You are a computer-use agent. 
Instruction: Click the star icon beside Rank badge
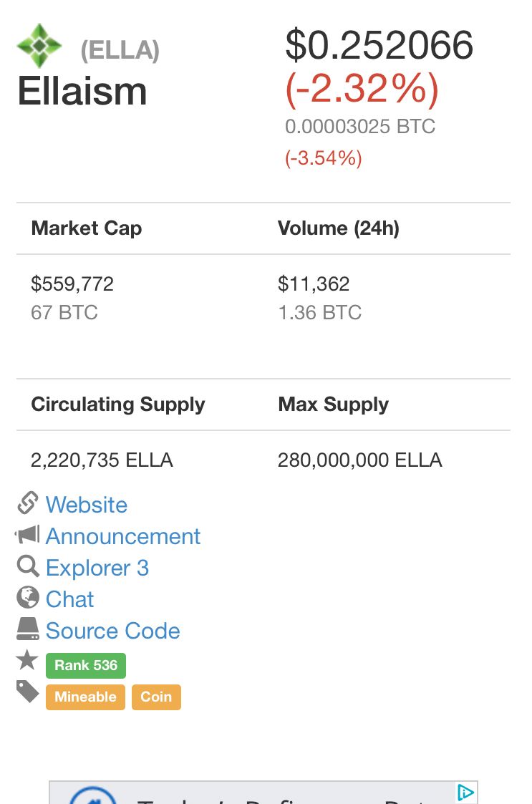27,661
